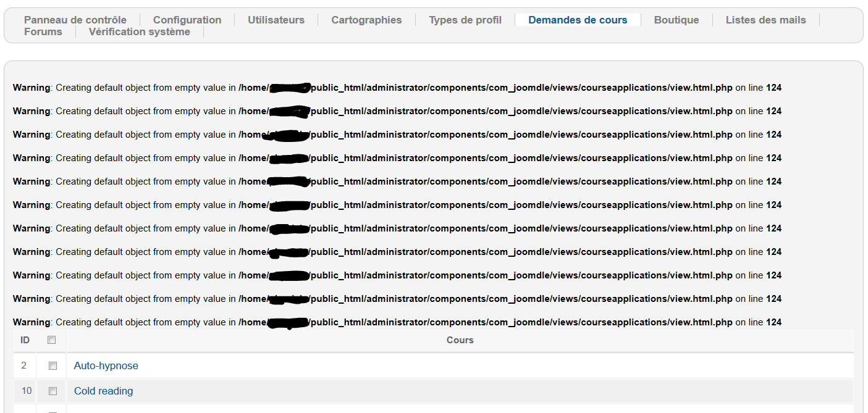Switch to the Configuration tab
This screenshot has width=868, height=413.
click(187, 20)
